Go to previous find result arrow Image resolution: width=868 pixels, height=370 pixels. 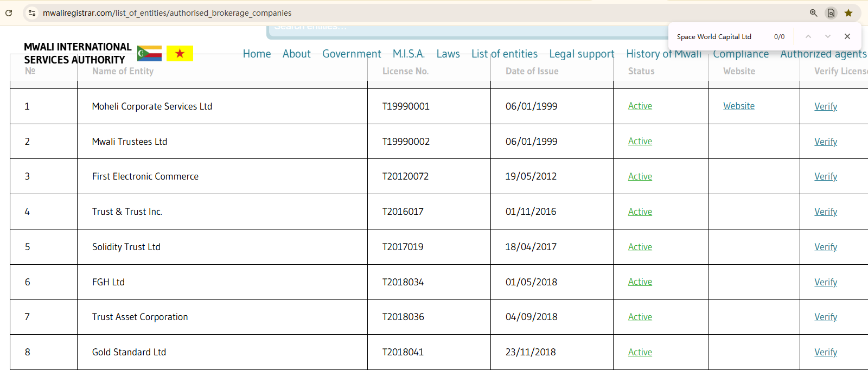point(808,36)
